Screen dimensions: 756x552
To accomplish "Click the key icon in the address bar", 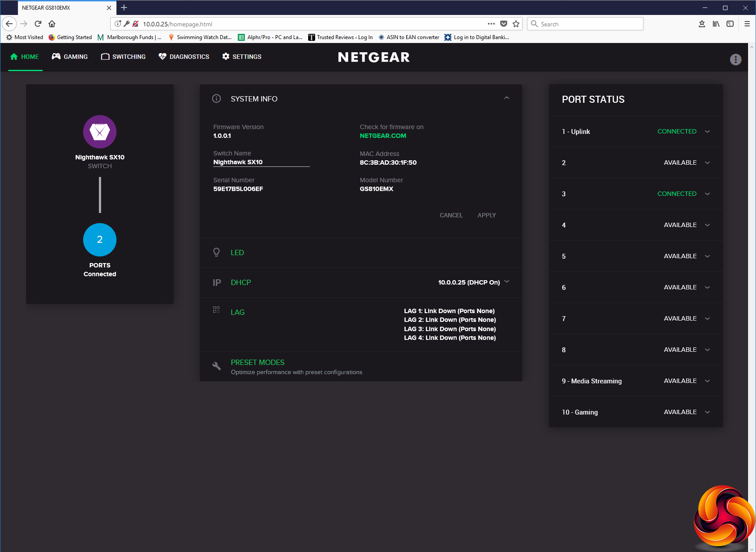I will [x=127, y=24].
